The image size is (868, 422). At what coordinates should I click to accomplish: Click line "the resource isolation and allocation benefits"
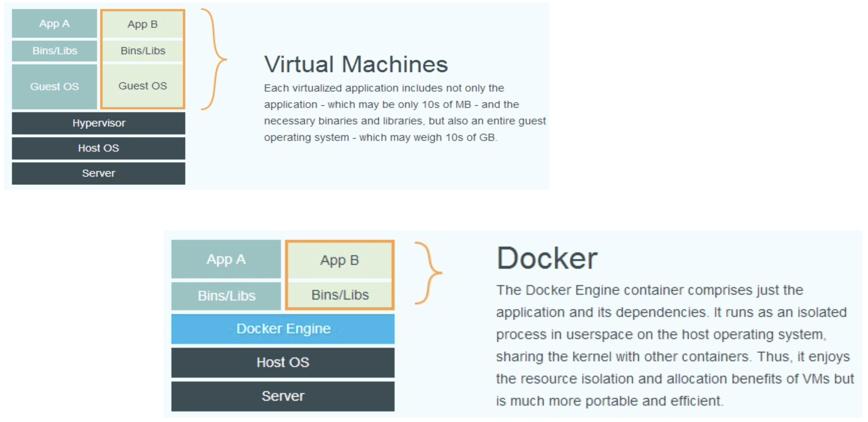(675, 379)
